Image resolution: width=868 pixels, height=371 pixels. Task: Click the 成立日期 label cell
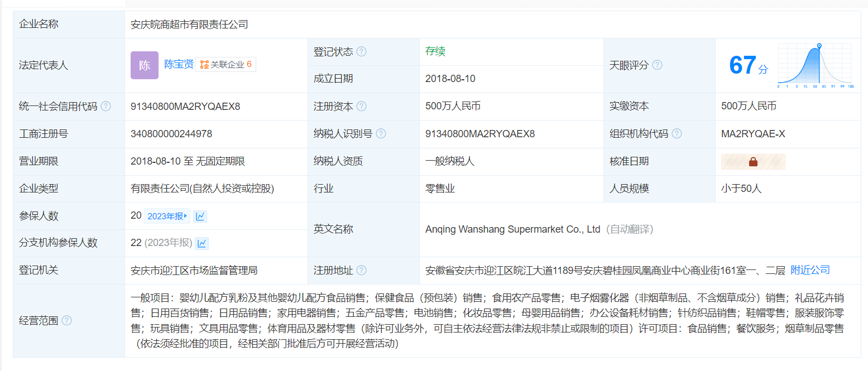point(363,79)
